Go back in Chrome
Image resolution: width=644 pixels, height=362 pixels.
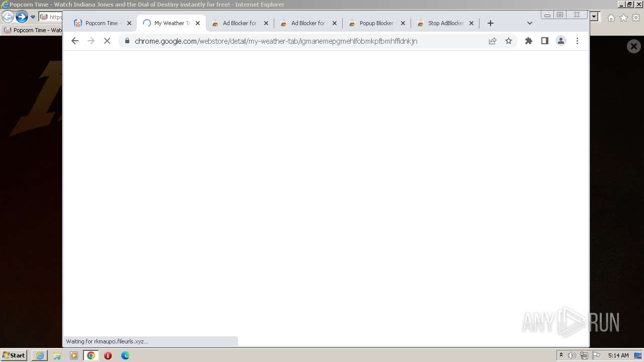click(x=75, y=41)
